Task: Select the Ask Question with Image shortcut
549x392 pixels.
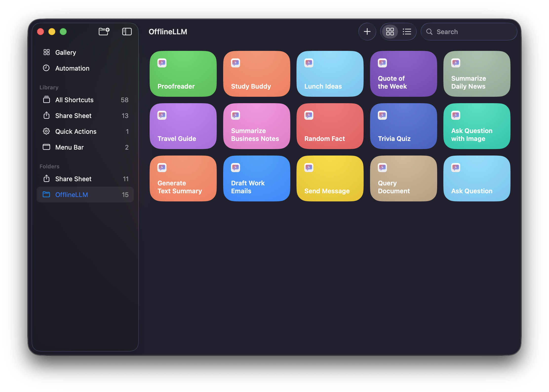Action: 477,126
